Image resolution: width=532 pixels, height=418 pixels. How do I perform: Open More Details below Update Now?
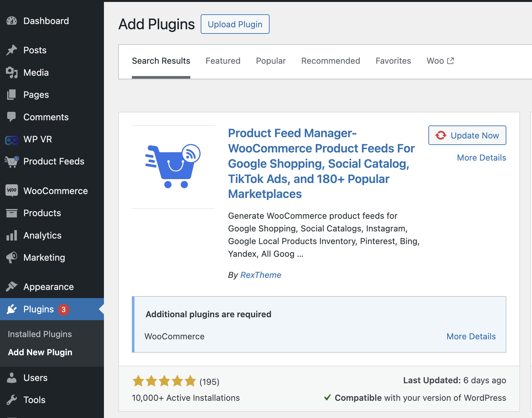click(481, 158)
